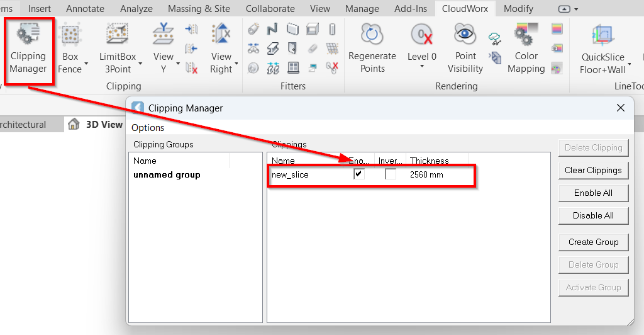Open the Options menu in Clipping Manager

pyautogui.click(x=148, y=128)
